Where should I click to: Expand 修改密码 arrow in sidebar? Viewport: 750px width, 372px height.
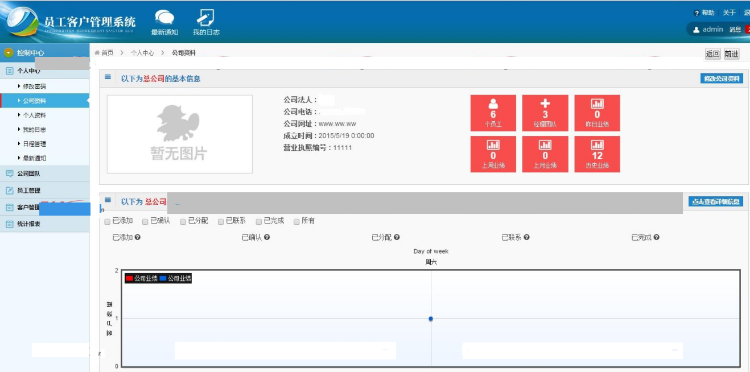click(x=19, y=86)
